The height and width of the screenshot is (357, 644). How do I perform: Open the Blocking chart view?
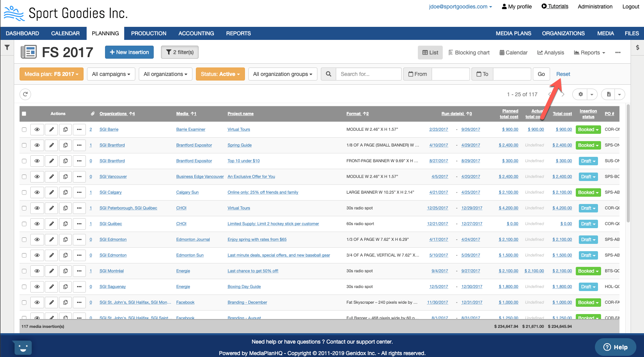469,53
